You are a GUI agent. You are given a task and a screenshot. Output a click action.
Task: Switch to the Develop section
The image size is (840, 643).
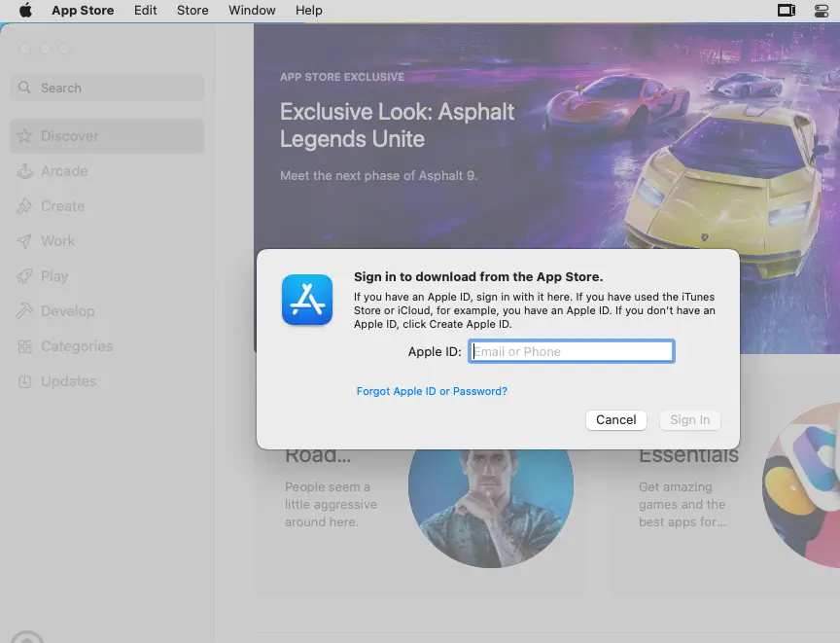107,310
